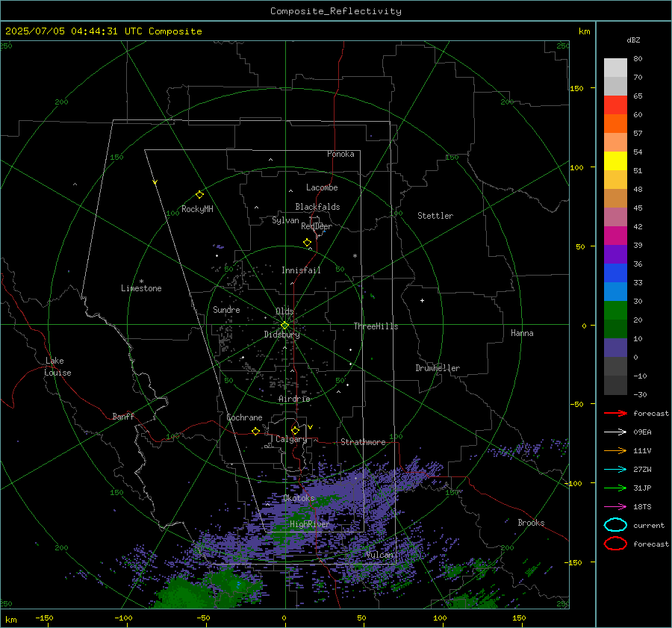
Task: Click the Hanna label
Action: [x=522, y=333]
